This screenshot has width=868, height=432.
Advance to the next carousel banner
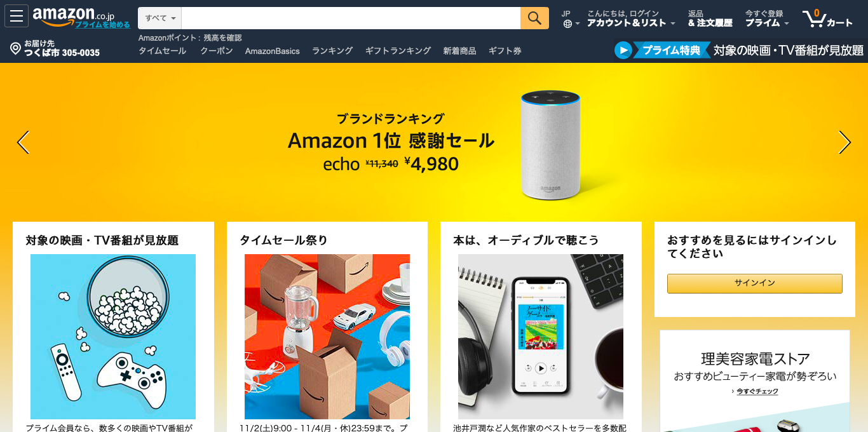(844, 142)
